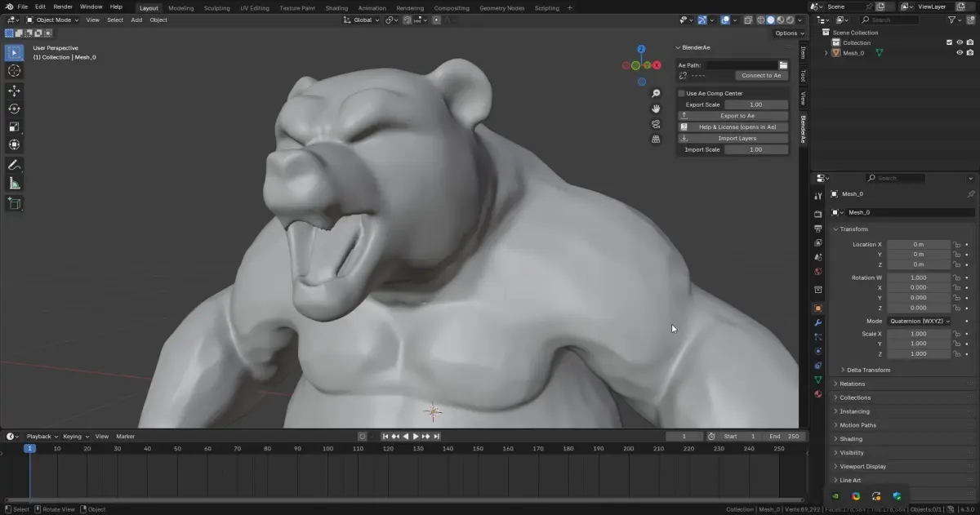
Task: Open the Scene properties tab
Action: click(817, 257)
